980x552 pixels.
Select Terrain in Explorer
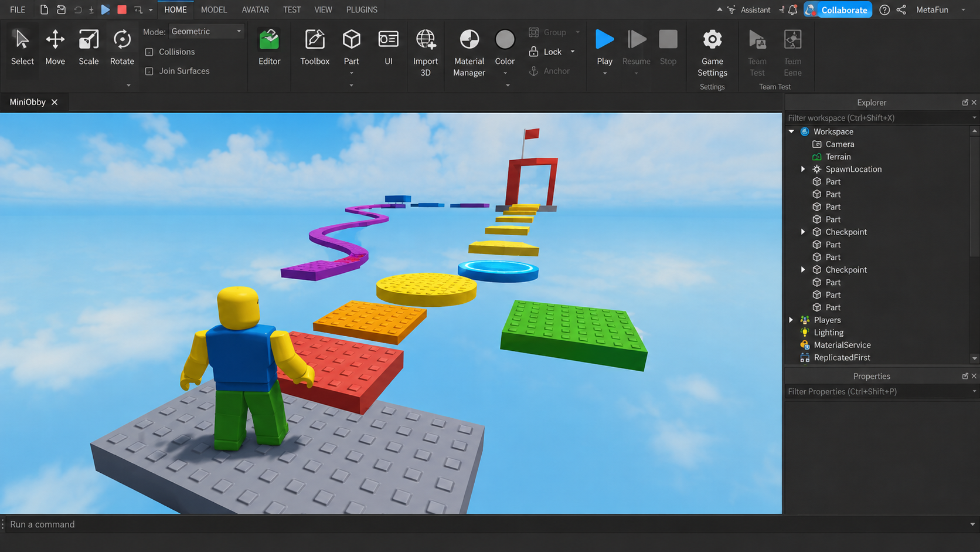pyautogui.click(x=838, y=157)
